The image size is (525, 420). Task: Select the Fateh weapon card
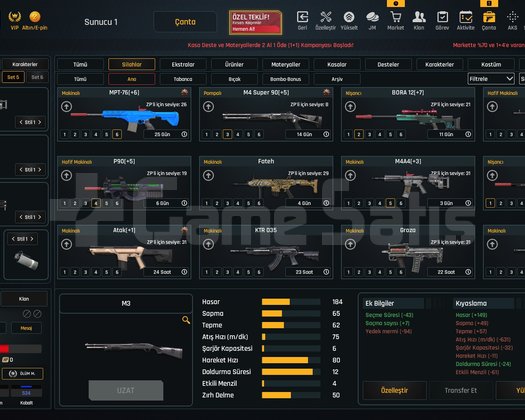266,183
